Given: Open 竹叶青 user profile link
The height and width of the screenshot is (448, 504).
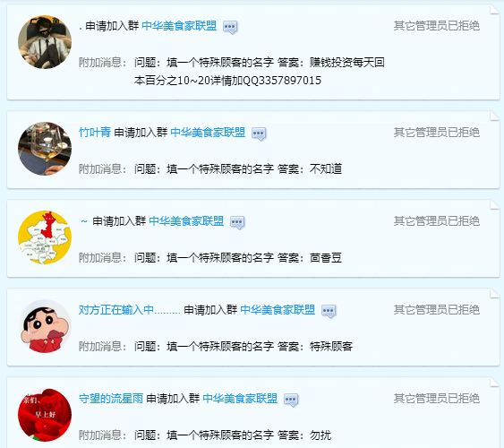Looking at the screenshot, I should 95,133.
